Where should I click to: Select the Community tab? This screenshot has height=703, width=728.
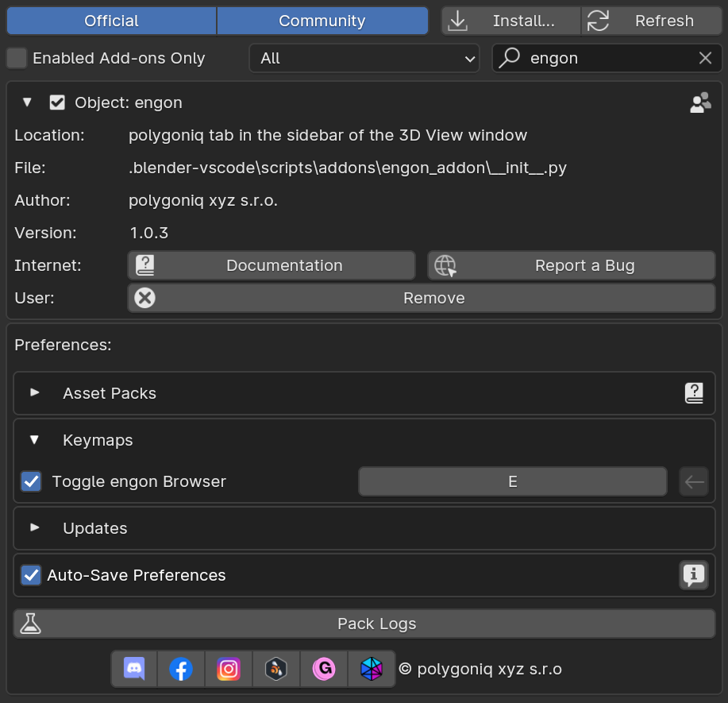(322, 20)
